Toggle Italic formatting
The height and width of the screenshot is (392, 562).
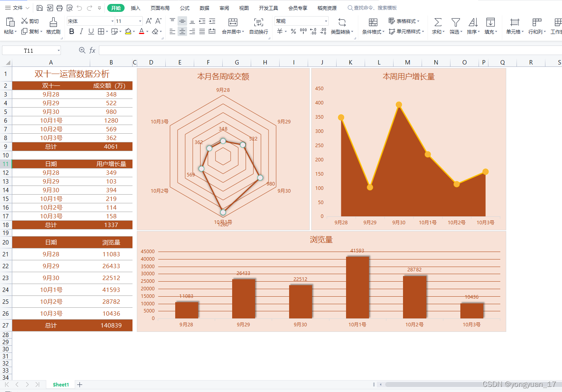(81, 31)
